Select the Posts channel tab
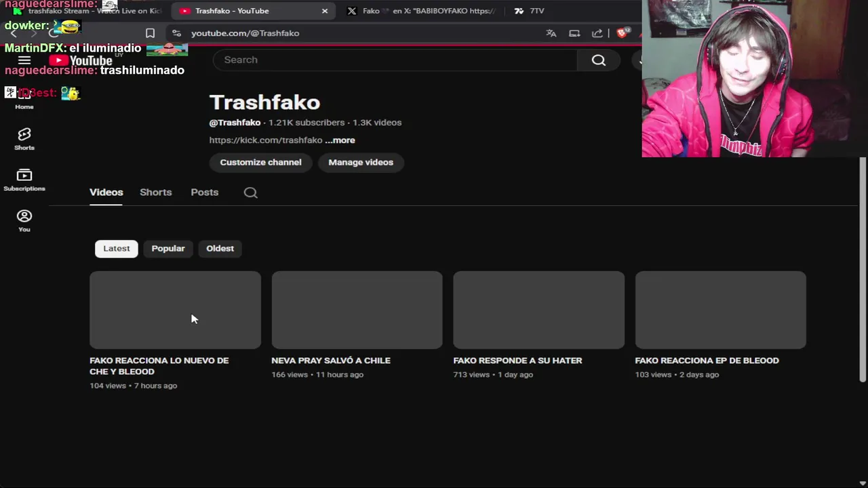The height and width of the screenshot is (488, 868). click(x=205, y=192)
